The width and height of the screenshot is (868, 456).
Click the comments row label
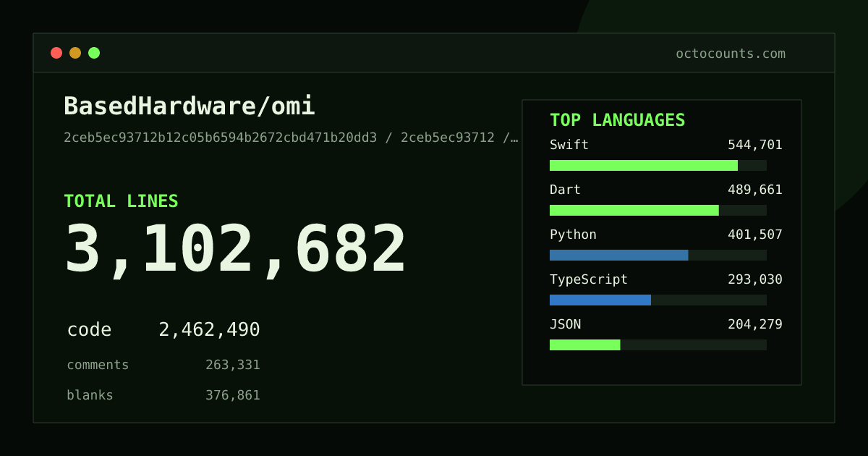98,365
